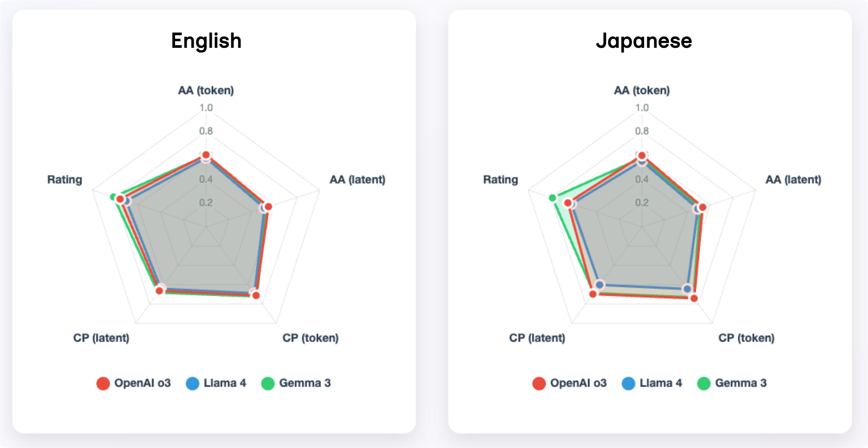Click red OpenAI o3 legend swatch under Japanese chart
Image resolution: width=868 pixels, height=448 pixels.
(539, 383)
